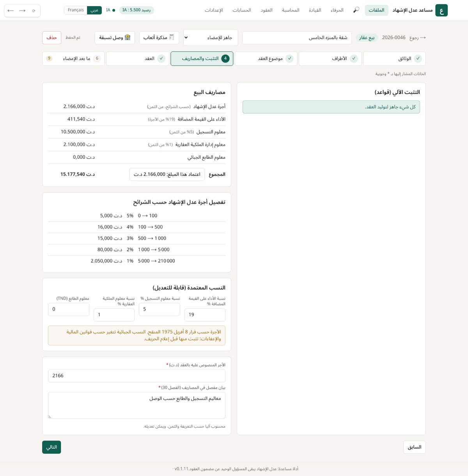Click the checkmark icon on الأطراف tab
The width and height of the screenshot is (468, 476).
pos(354,59)
